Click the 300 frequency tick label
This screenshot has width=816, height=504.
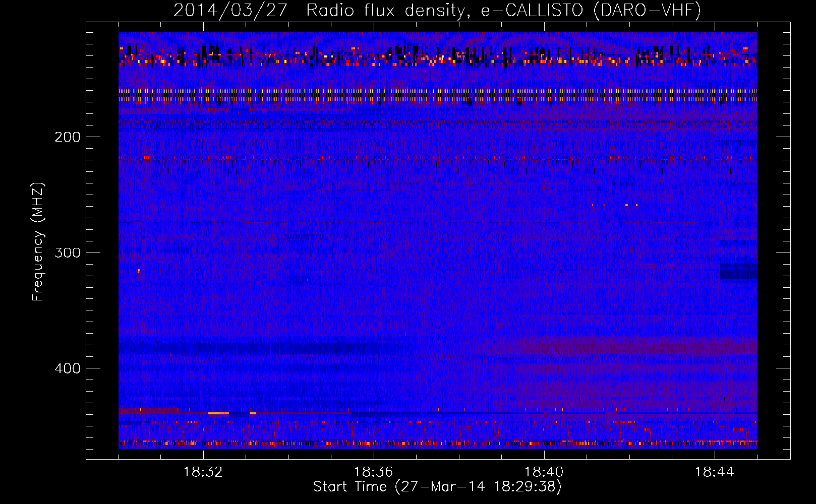(68, 253)
